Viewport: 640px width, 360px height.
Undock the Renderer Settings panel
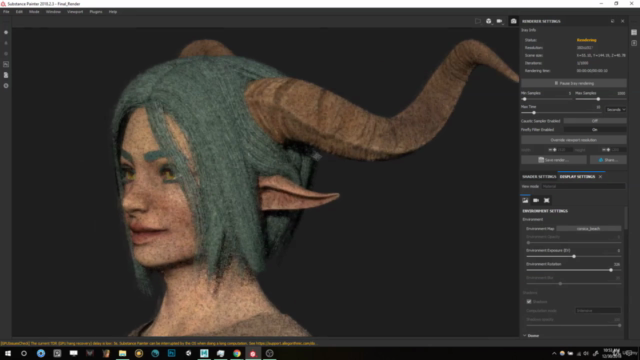(x=613, y=21)
